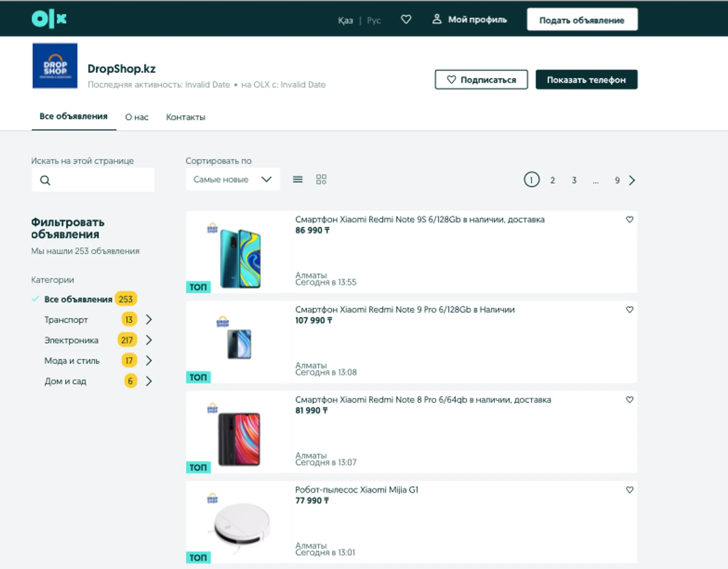Open the Контакты tab
The image size is (728, 569).
coord(186,117)
